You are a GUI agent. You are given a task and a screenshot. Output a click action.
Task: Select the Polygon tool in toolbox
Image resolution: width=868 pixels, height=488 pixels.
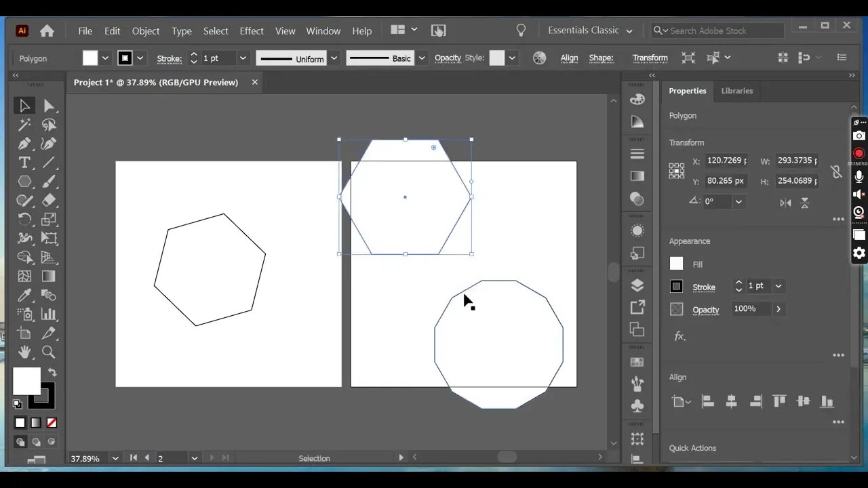[24, 182]
